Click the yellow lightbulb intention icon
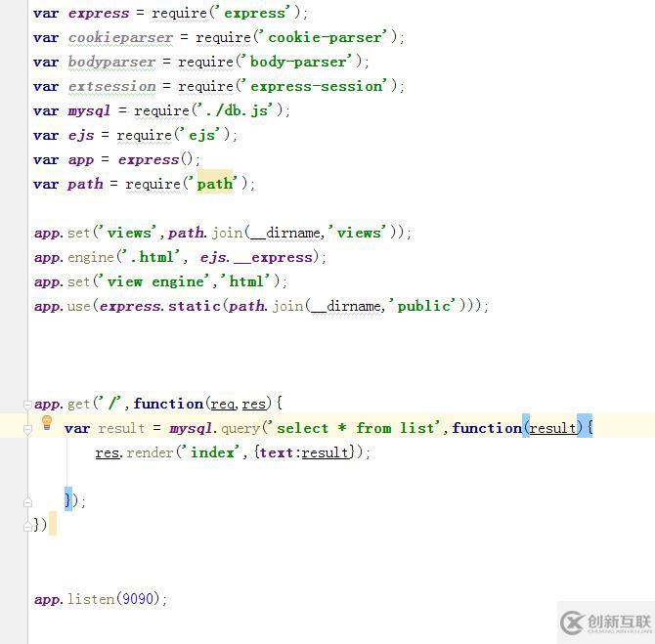655x644 pixels. (47, 422)
